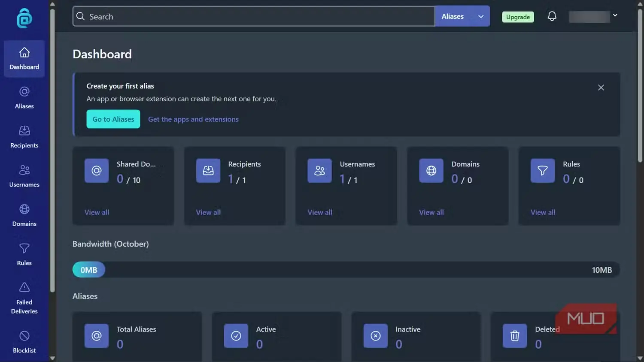Click the addy.io logo icon
The width and height of the screenshot is (644, 362).
click(24, 18)
